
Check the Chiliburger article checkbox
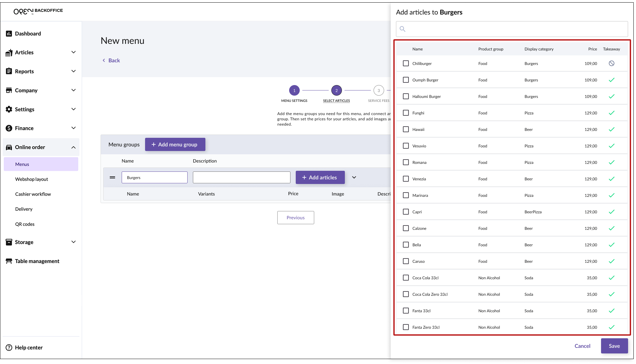pyautogui.click(x=406, y=63)
